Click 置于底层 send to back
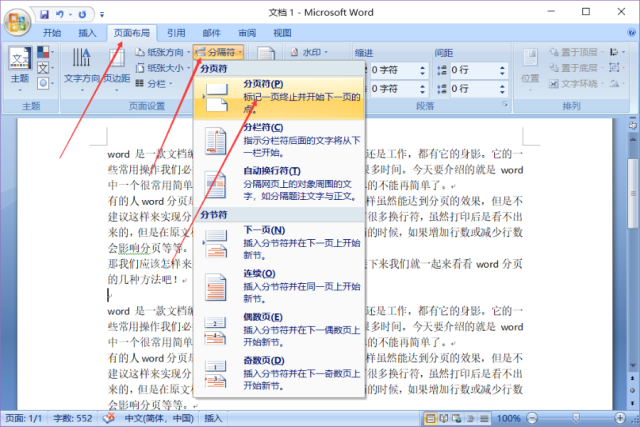Screen dimensions: 640x427 (x=576, y=68)
